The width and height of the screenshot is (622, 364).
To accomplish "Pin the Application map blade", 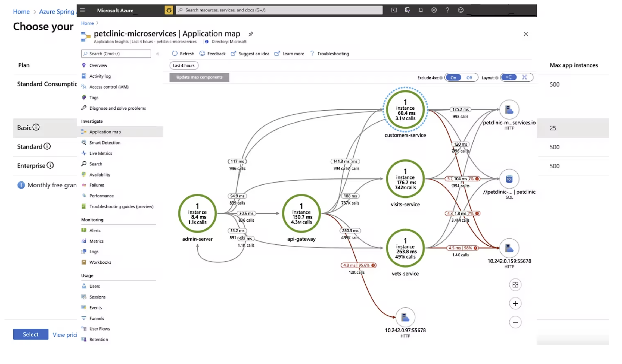I will (x=251, y=34).
